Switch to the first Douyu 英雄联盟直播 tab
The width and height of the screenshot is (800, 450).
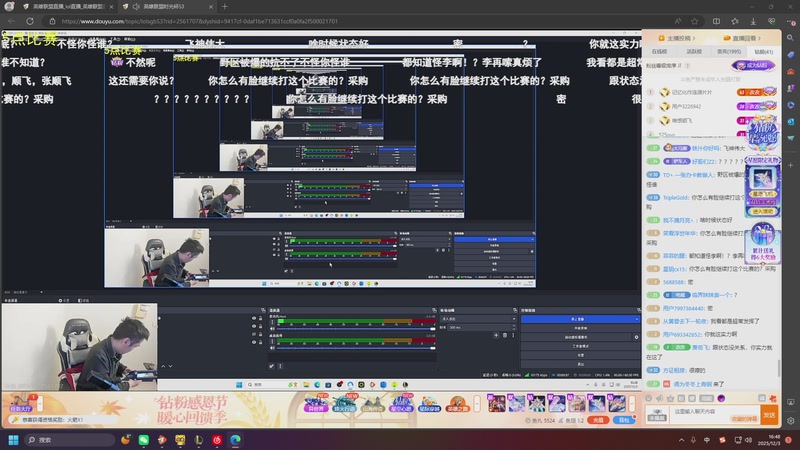[68, 7]
